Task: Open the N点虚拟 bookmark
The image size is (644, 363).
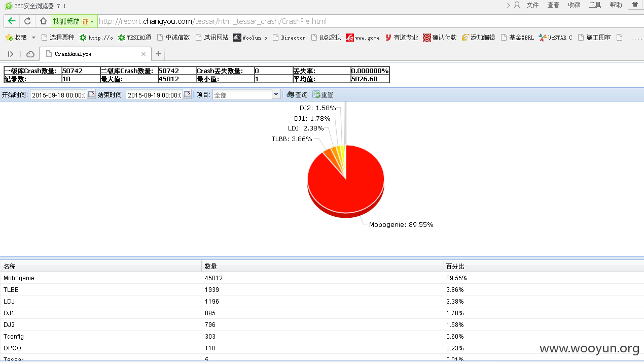Action: point(326,38)
